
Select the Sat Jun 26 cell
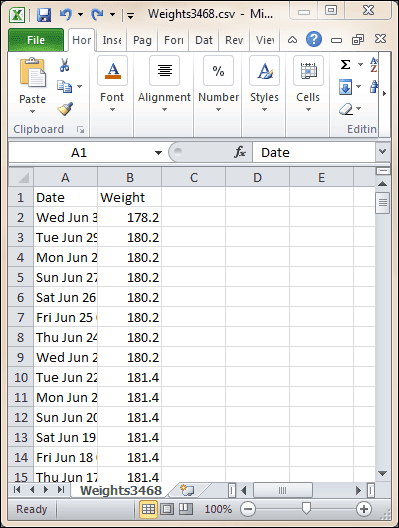pos(66,298)
